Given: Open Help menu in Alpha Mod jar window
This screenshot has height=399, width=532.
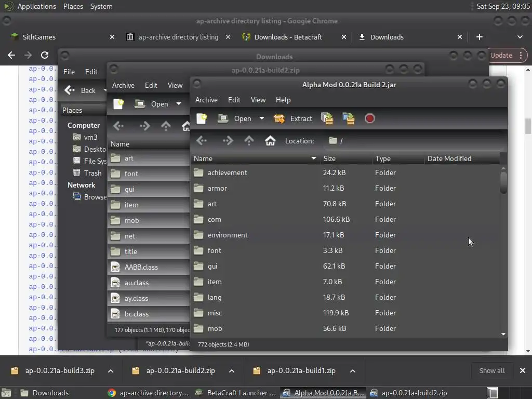Looking at the screenshot, I should [283, 100].
